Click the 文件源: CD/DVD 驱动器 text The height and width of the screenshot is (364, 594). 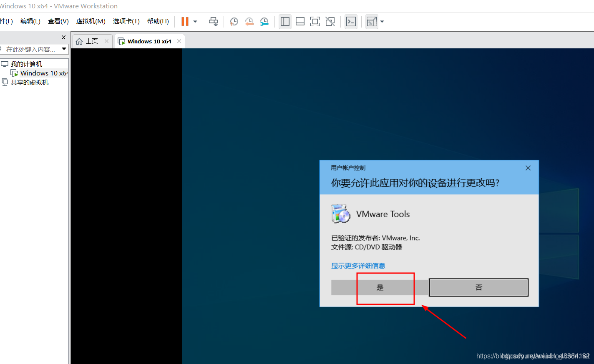367,247
